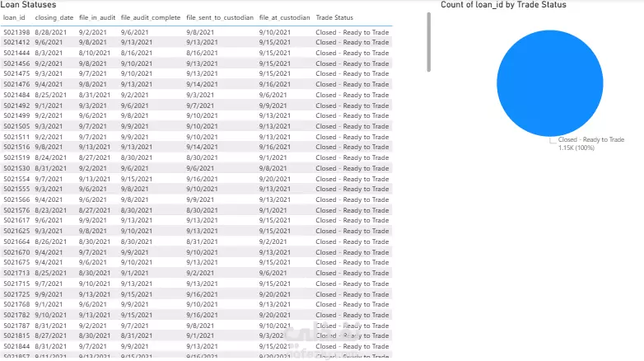
Task: Click closing_date 8/3/2021 for loan 5021444
Action: pyautogui.click(x=49, y=53)
